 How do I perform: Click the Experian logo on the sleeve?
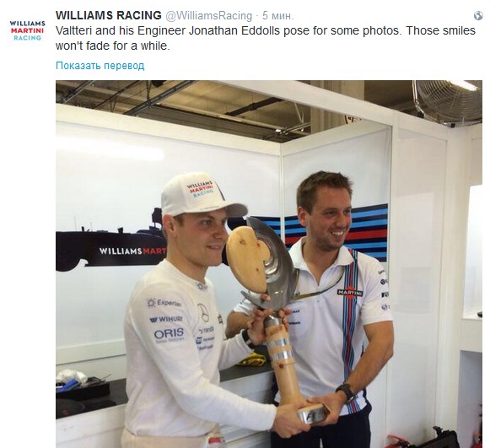coord(164,303)
